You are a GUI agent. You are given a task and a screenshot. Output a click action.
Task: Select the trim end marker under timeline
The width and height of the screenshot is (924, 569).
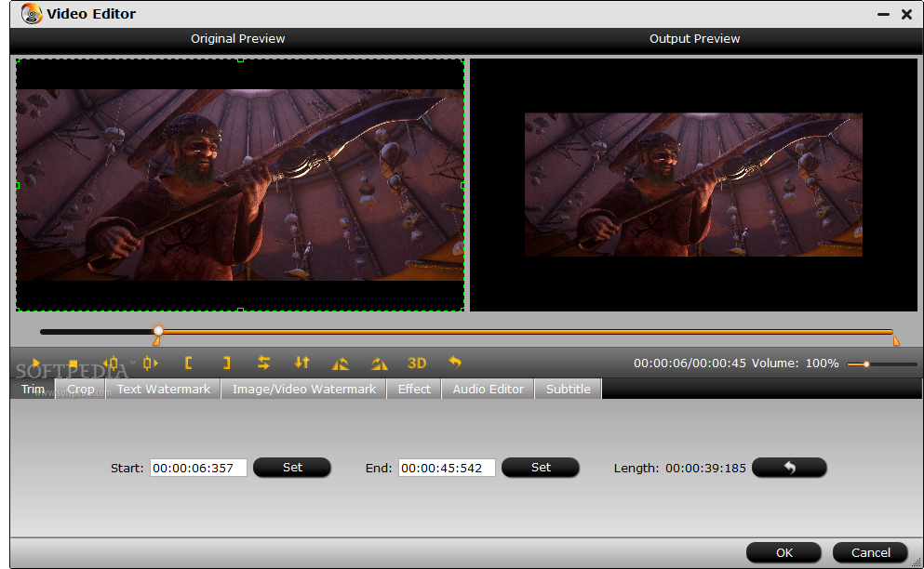coord(896,340)
